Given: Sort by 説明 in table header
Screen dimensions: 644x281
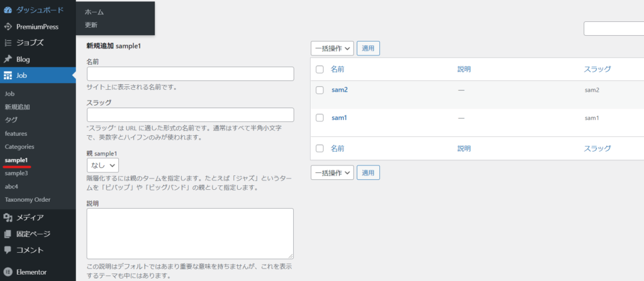Looking at the screenshot, I should click(x=464, y=69).
